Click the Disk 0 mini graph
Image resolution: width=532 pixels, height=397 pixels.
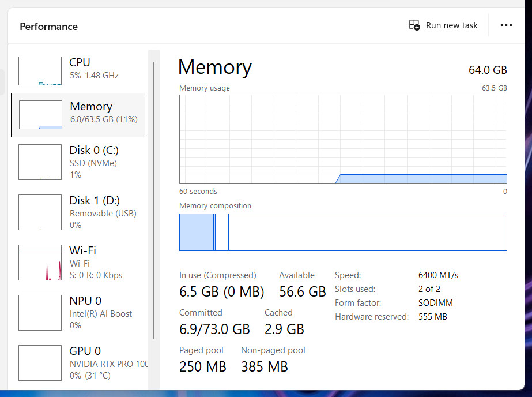[x=40, y=162]
